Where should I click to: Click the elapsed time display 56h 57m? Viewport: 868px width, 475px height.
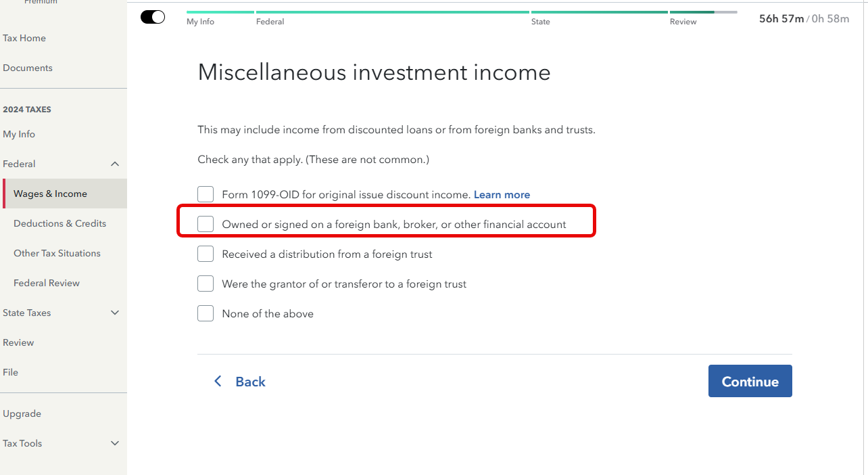(781, 19)
